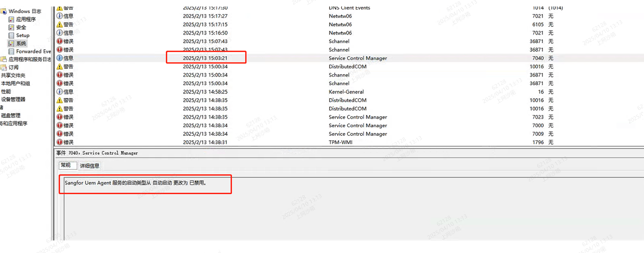Screen dimensions: 644x253
Task: Select the DNS Client Events warning entry
Action: [x=349, y=8]
